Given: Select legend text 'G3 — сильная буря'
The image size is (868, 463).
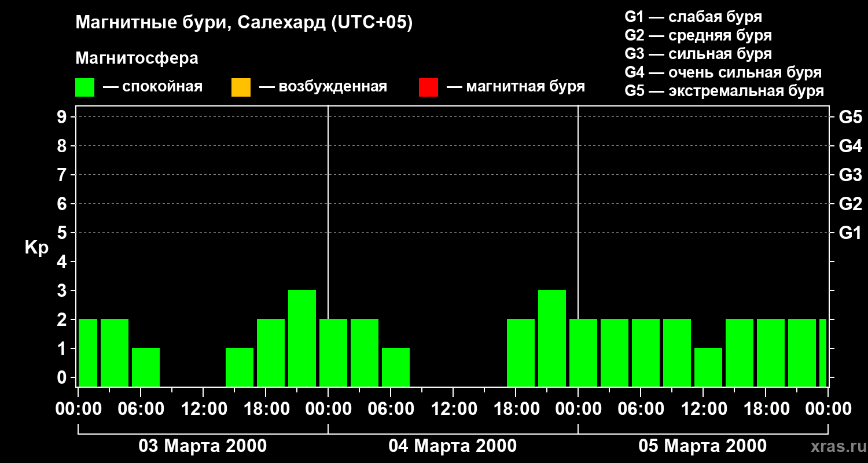Looking at the screenshot, I should [698, 54].
